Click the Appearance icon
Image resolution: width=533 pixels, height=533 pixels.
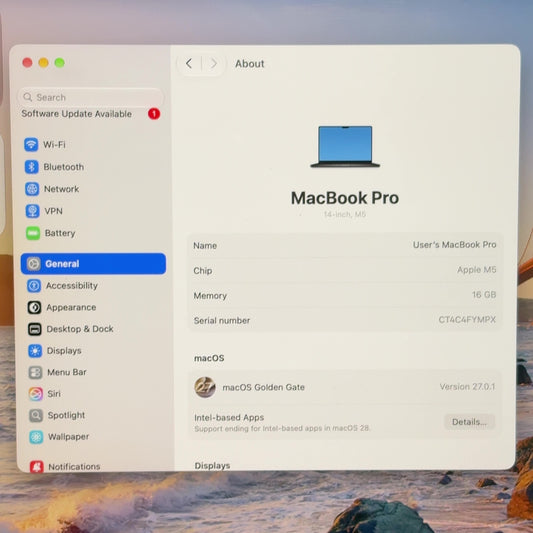[x=34, y=307]
